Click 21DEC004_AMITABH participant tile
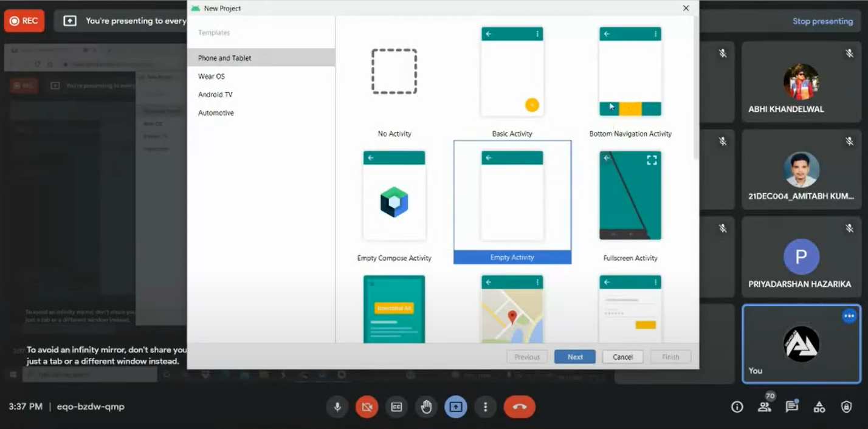This screenshot has width=868, height=429. (x=801, y=170)
